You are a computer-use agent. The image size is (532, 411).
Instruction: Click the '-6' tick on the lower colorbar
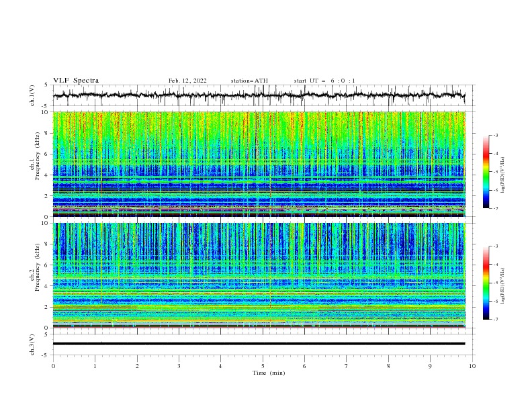pos(495,301)
